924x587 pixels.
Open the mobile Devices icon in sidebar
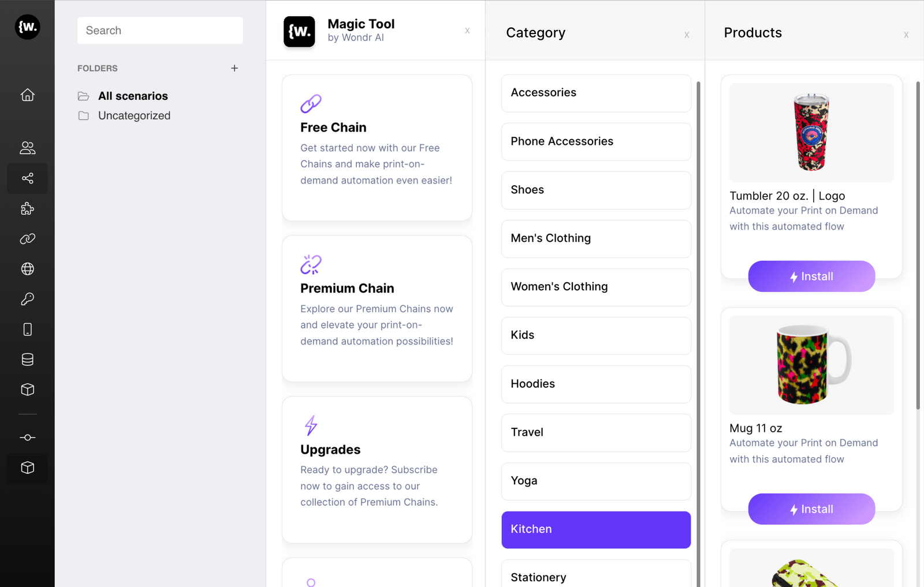(27, 329)
